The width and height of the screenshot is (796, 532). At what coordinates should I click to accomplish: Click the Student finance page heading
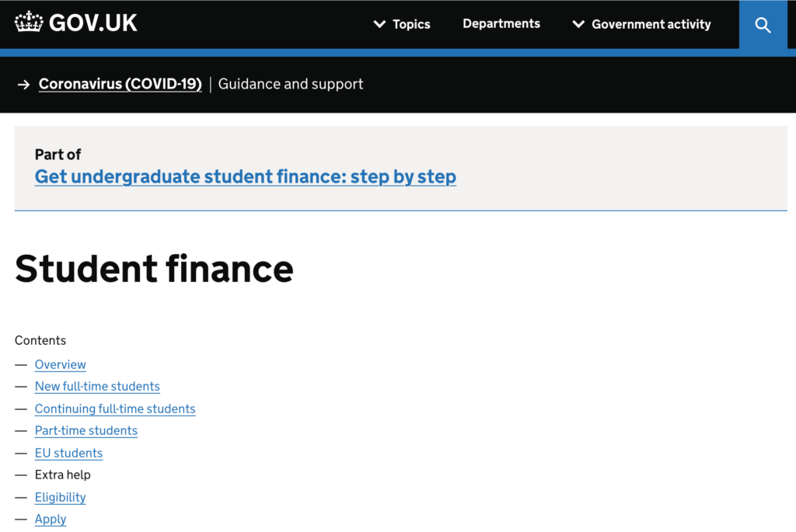(x=155, y=268)
